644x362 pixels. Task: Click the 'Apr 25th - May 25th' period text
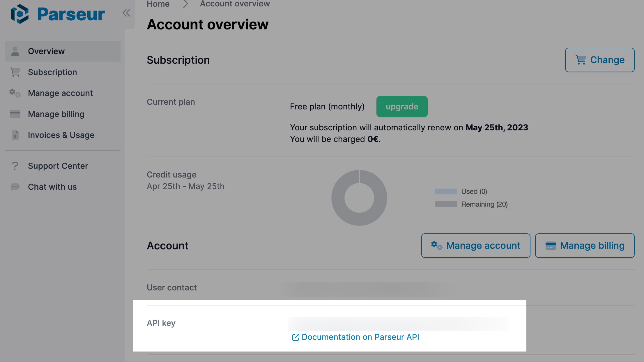point(186,186)
